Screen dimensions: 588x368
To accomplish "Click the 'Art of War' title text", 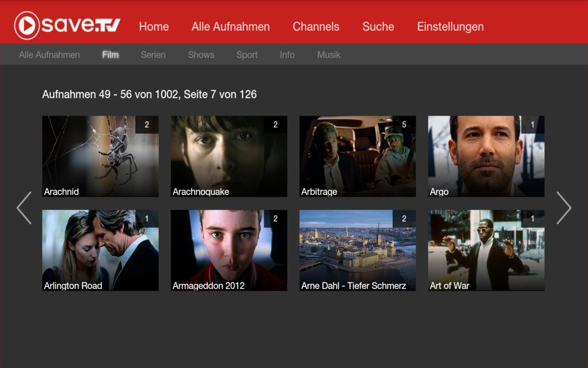I will click(450, 286).
